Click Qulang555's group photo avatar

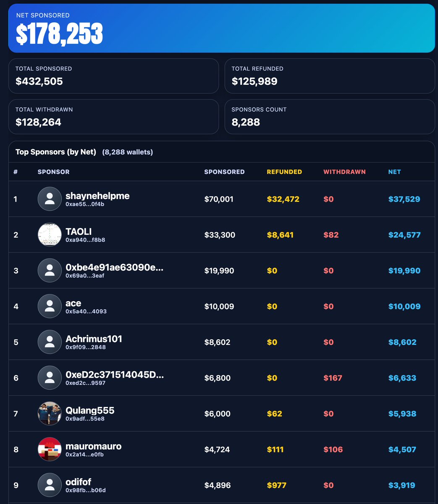(50, 413)
